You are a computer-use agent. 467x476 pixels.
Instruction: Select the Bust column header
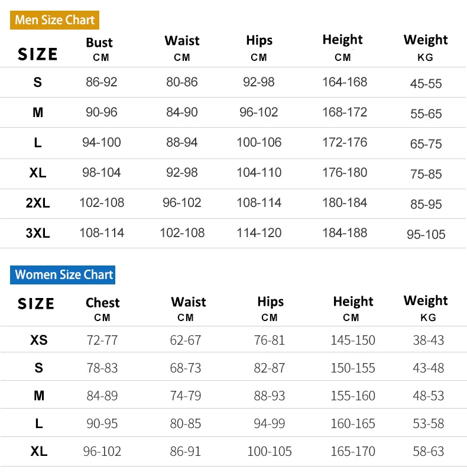[x=99, y=43]
